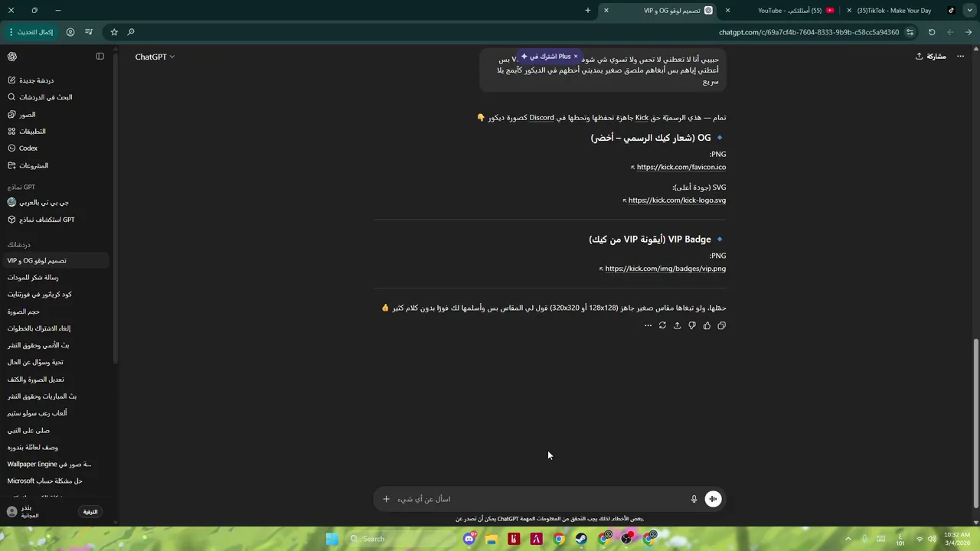Image resolution: width=980 pixels, height=551 pixels.
Task: Open the kick.com/img/badges/vip.png link
Action: 665,269
